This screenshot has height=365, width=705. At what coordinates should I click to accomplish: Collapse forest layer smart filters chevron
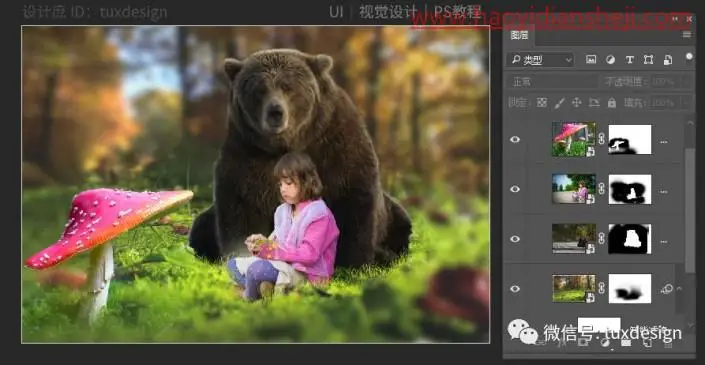(x=679, y=289)
